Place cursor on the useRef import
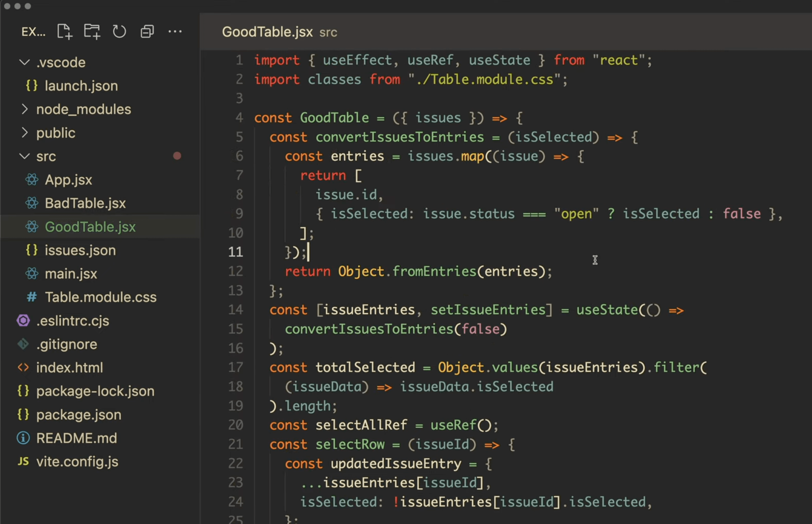812x524 pixels. pyautogui.click(x=430, y=60)
